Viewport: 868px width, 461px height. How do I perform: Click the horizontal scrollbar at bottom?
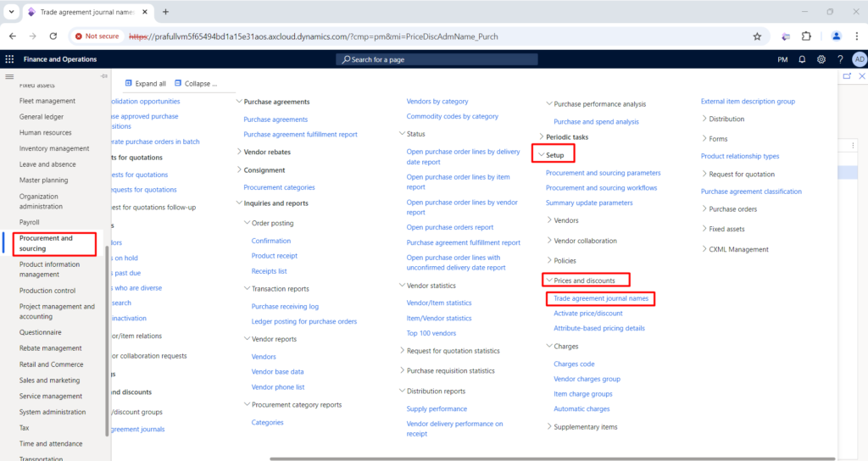pos(552,458)
